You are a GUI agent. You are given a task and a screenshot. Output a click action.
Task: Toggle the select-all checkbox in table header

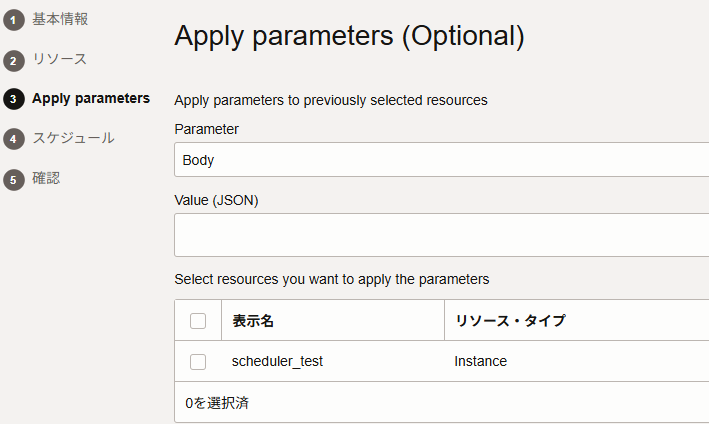[x=198, y=321]
